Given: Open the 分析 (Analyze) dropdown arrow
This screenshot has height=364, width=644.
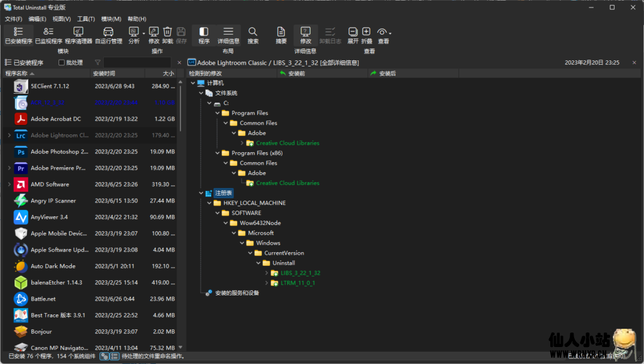Looking at the screenshot, I should (x=144, y=33).
